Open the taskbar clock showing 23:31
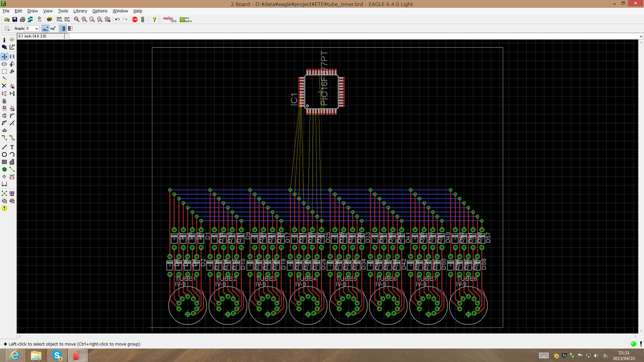644x362 pixels. click(x=625, y=355)
